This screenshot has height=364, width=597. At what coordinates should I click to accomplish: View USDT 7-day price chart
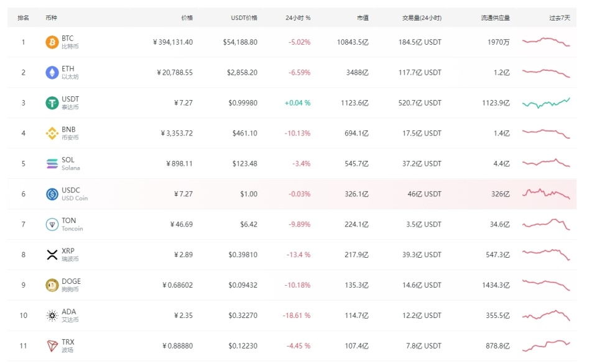546,102
